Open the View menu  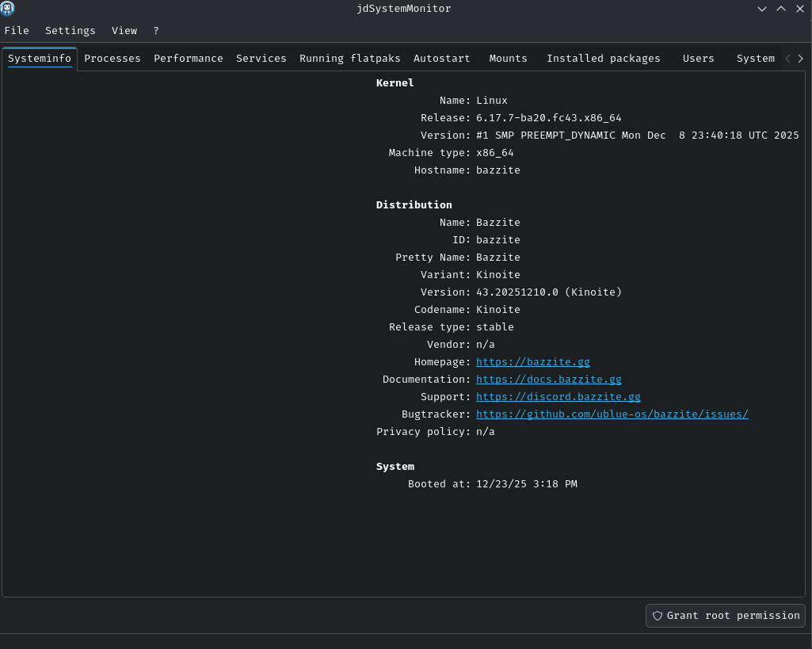coord(124,30)
